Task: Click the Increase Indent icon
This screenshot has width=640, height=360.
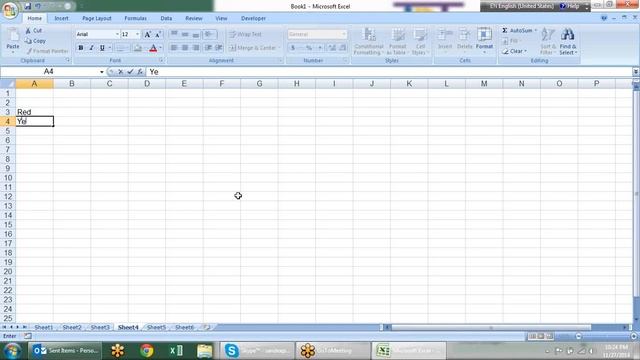Action: point(219,48)
